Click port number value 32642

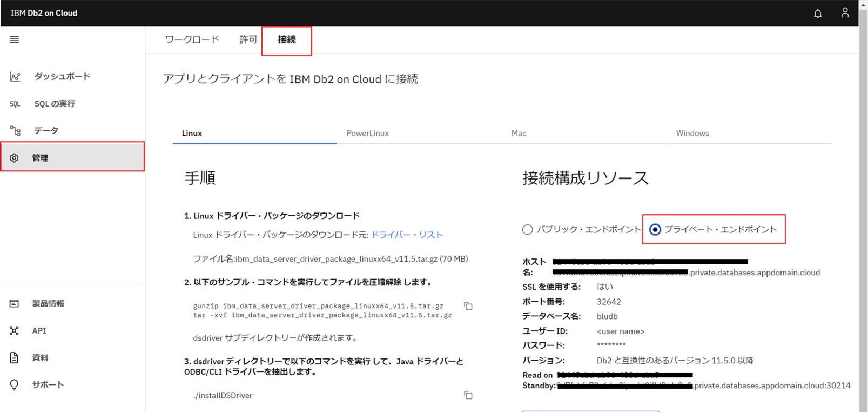point(609,302)
